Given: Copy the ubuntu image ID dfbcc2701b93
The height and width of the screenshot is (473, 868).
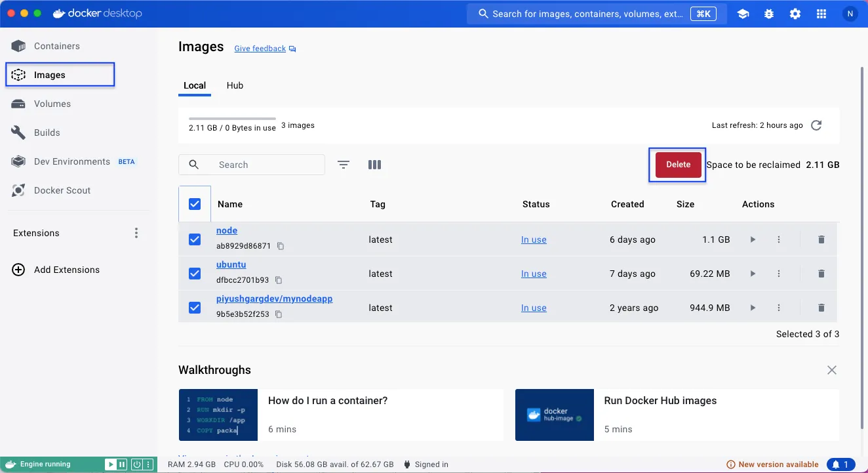Looking at the screenshot, I should click(279, 280).
